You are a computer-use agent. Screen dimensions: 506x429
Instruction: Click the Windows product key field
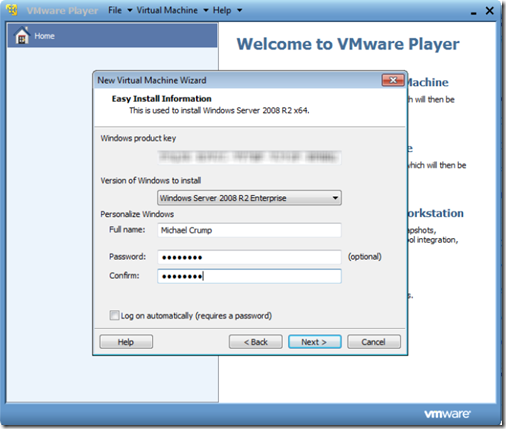tap(249, 157)
